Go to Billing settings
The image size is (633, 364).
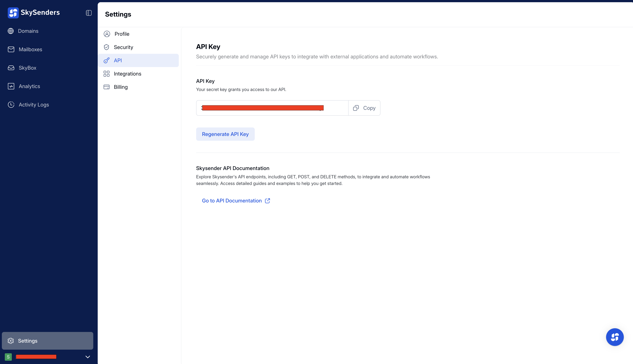coord(121,87)
